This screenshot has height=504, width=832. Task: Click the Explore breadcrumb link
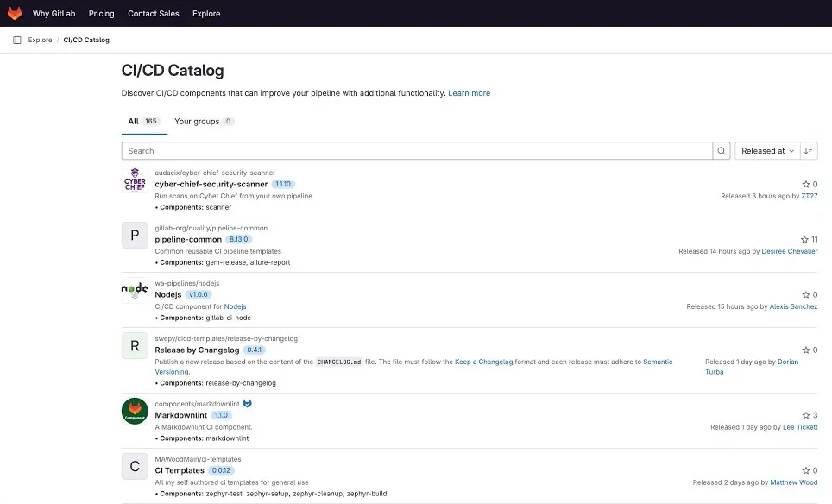[x=40, y=40]
